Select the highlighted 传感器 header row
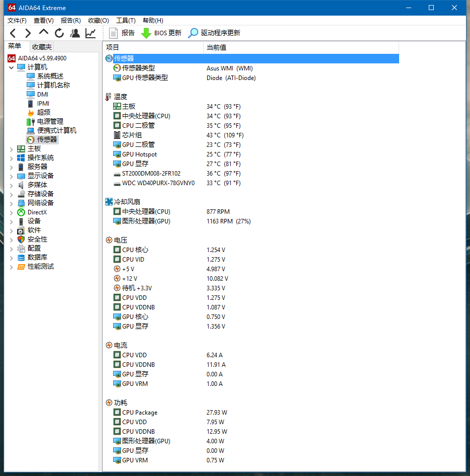The height and width of the screenshot is (476, 470). (x=252, y=58)
